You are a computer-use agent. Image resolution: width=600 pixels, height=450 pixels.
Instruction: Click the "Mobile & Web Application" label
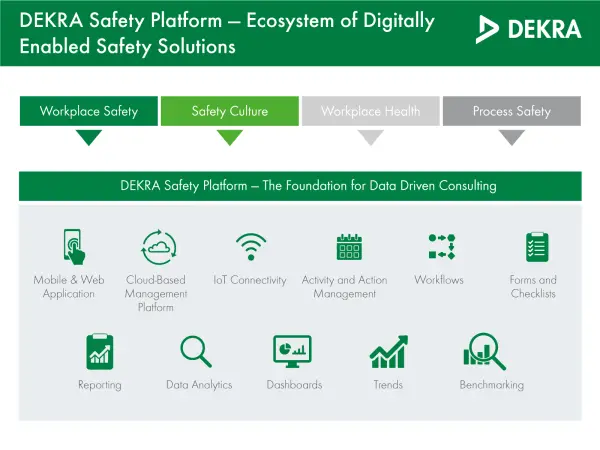point(69,287)
